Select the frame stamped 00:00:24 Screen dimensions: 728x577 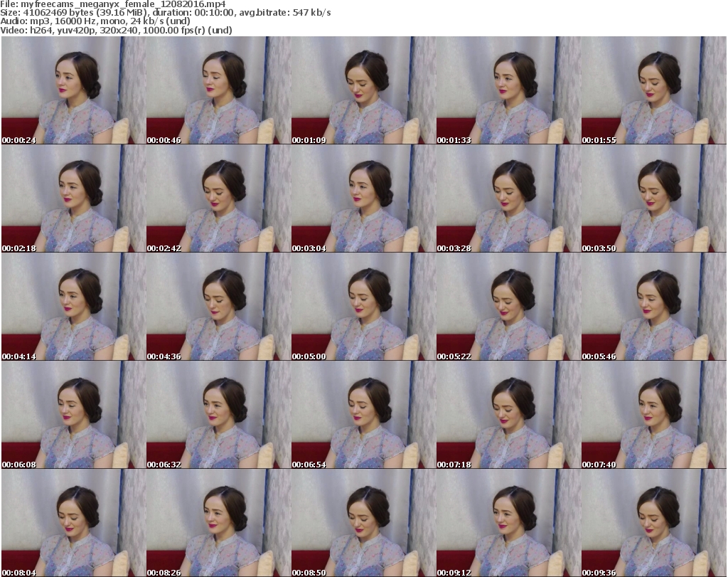(73, 90)
